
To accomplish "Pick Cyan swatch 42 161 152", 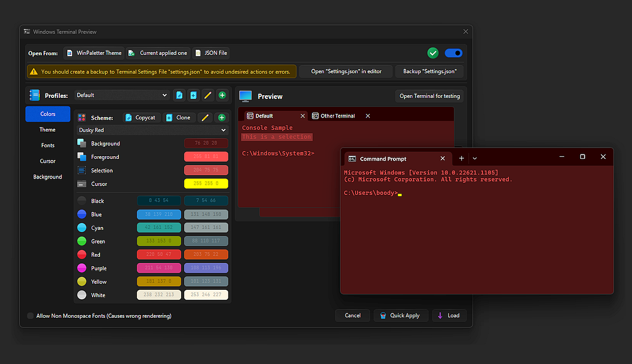I will click(x=159, y=228).
